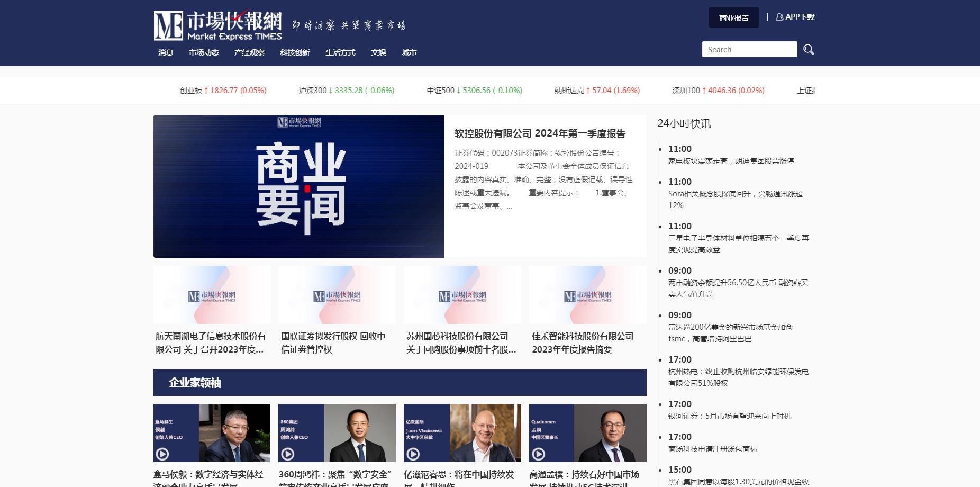Screen dimensions: 980x487
Task: Open news 两市融资余额提升56.50亿人民币
Action: [738, 288]
